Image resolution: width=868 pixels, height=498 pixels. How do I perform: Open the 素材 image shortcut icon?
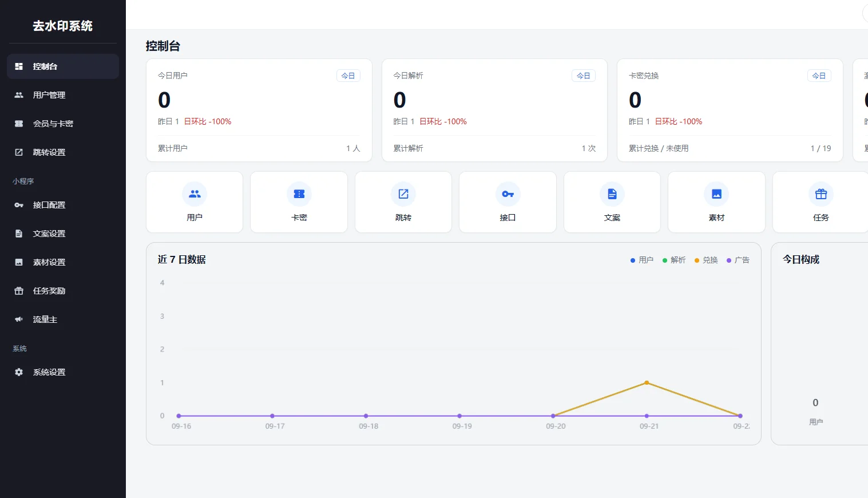(716, 194)
